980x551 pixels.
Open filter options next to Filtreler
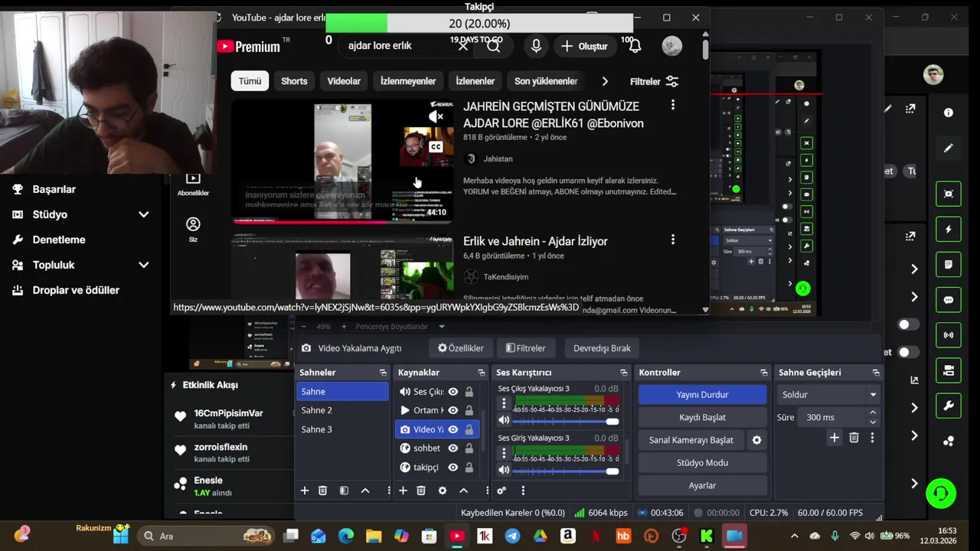672,81
